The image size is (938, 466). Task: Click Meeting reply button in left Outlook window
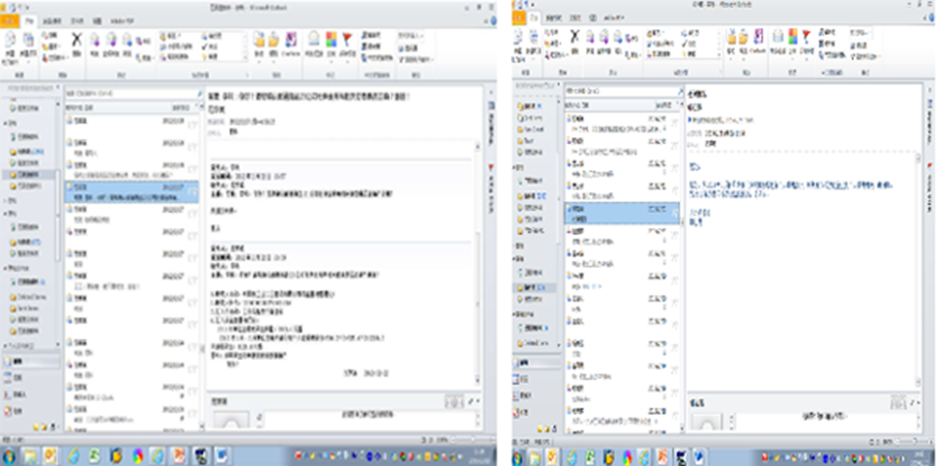pyautogui.click(x=144, y=41)
